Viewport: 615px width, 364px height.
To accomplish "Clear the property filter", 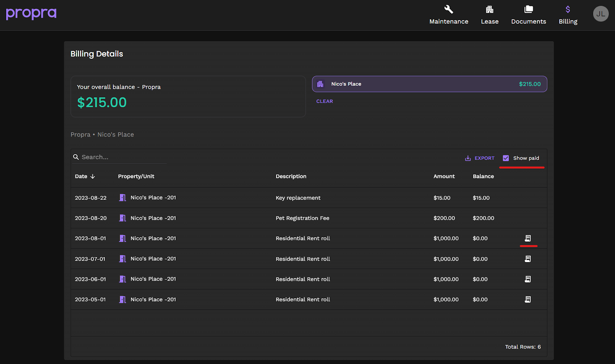I will [324, 101].
